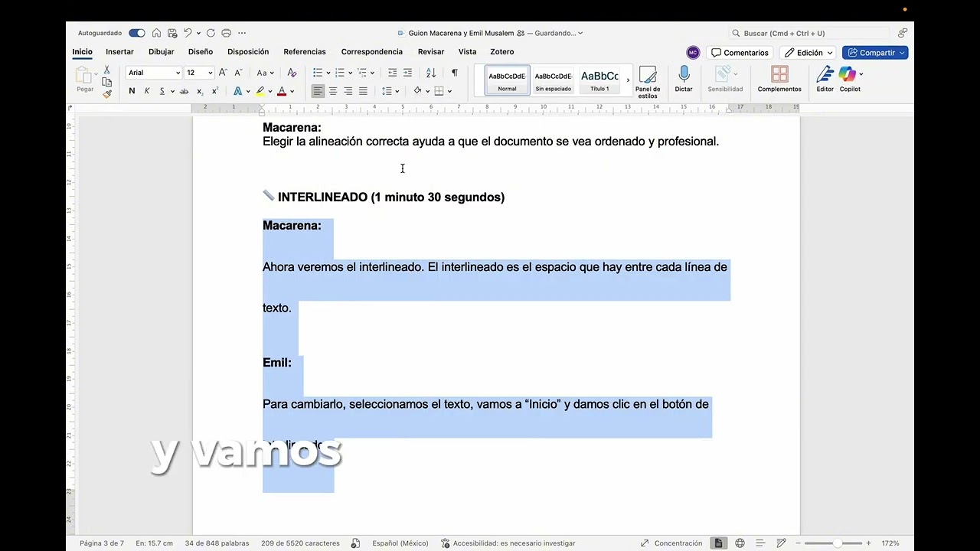Viewport: 980px width, 551px height.
Task: Undo the last action
Action: coord(188,33)
